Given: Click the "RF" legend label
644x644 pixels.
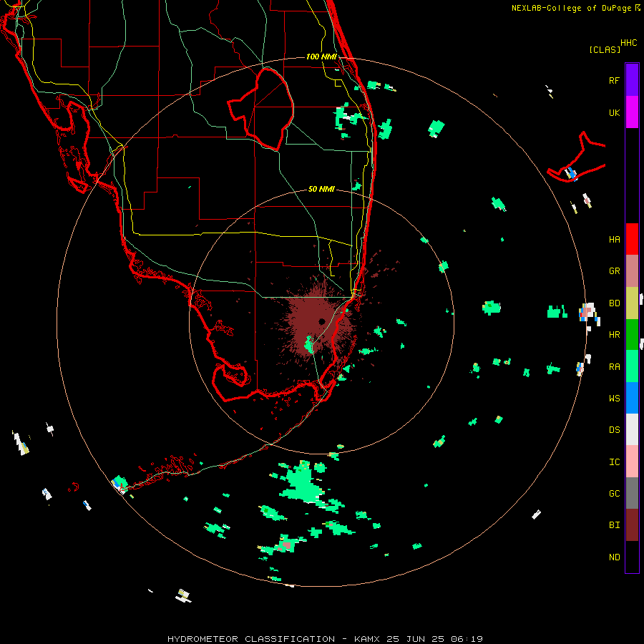Looking at the screenshot, I should [614, 81].
